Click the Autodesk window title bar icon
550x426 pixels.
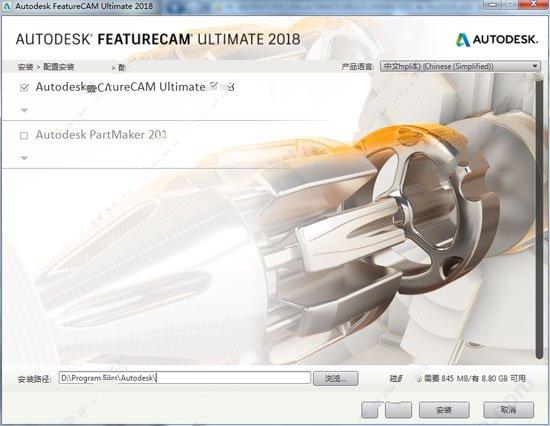tap(7, 6)
